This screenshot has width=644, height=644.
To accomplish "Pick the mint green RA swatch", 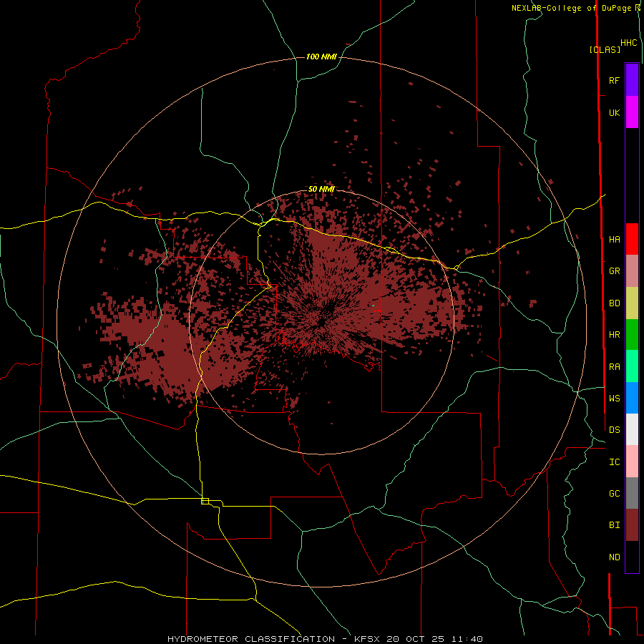I will (x=632, y=366).
